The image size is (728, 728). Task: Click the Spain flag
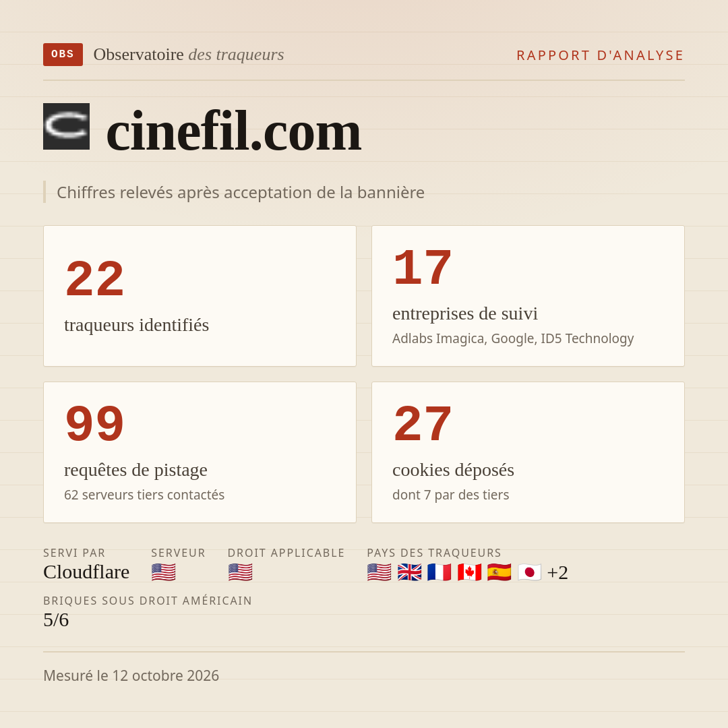499,572
